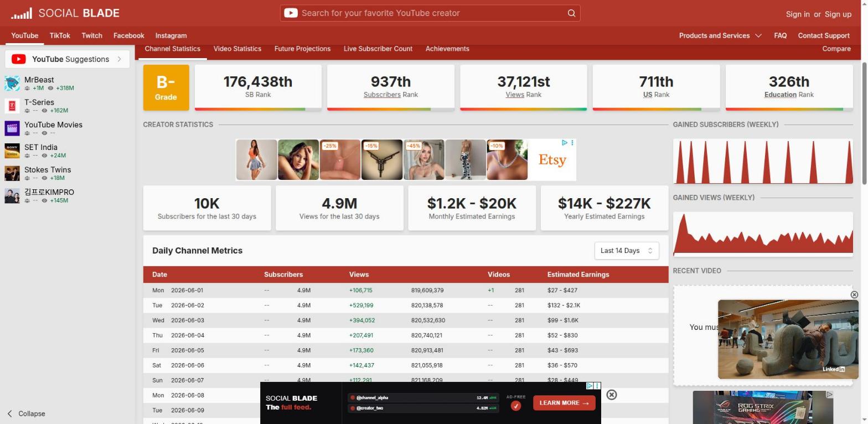Select the Channel Statistics tab
Screen dimensions: 868x424
click(173, 49)
